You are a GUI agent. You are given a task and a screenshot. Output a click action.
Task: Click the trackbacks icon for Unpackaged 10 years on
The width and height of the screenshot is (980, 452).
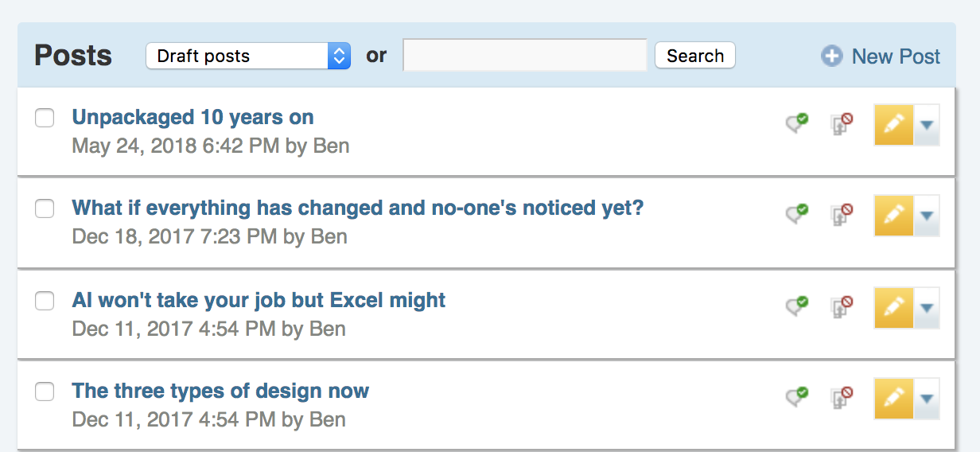(842, 123)
